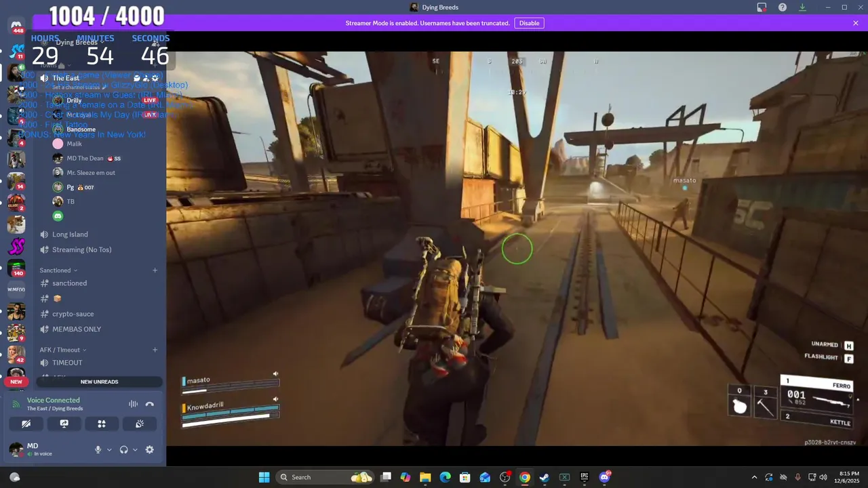Jump to NEW UNREADS channels

pos(99,382)
